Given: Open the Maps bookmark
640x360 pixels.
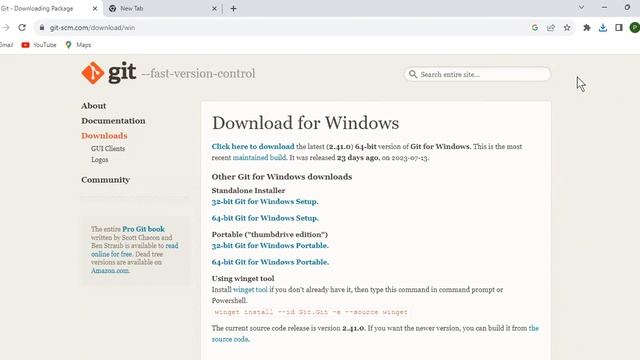Looking at the screenshot, I should tap(78, 45).
